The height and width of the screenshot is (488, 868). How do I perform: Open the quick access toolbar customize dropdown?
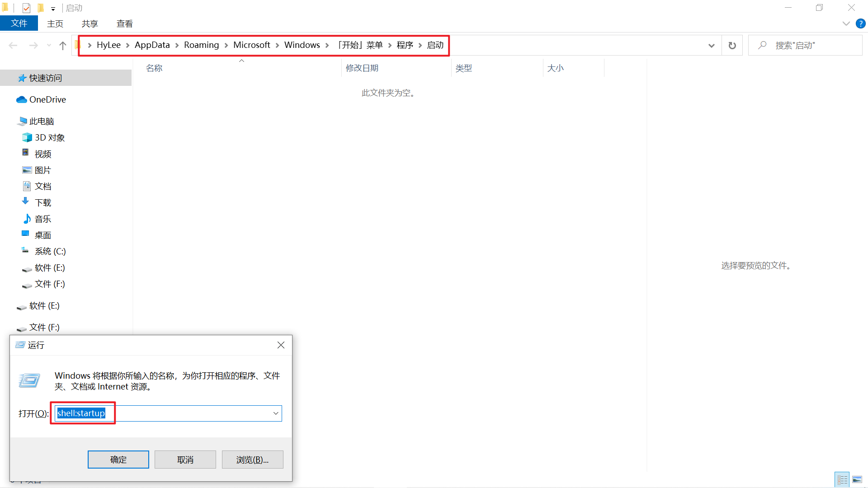pos(53,9)
